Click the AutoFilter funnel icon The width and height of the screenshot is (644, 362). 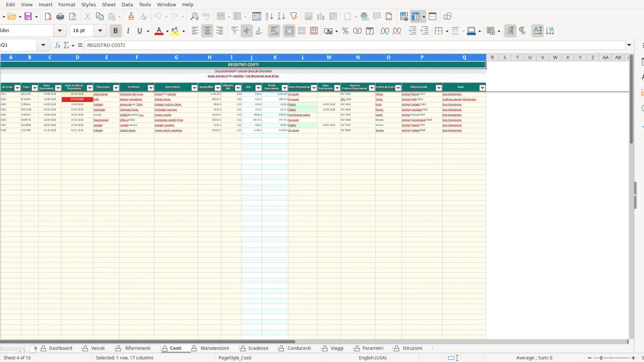(294, 17)
